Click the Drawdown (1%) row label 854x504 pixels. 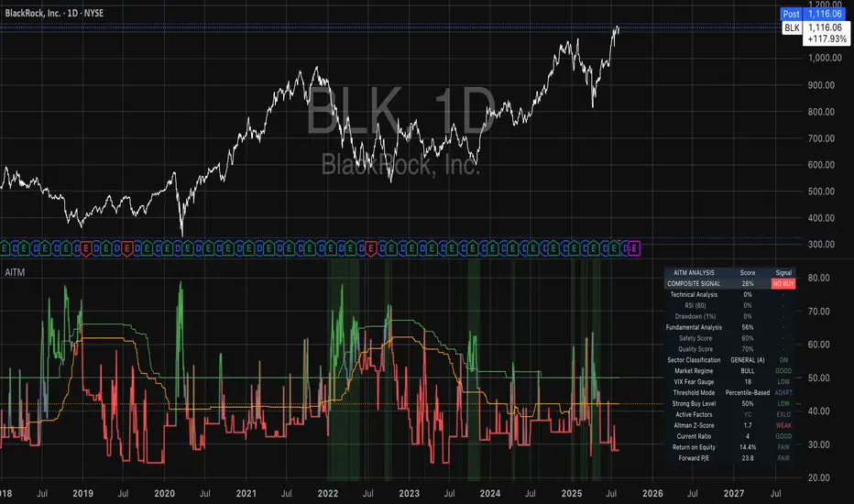coord(695,316)
